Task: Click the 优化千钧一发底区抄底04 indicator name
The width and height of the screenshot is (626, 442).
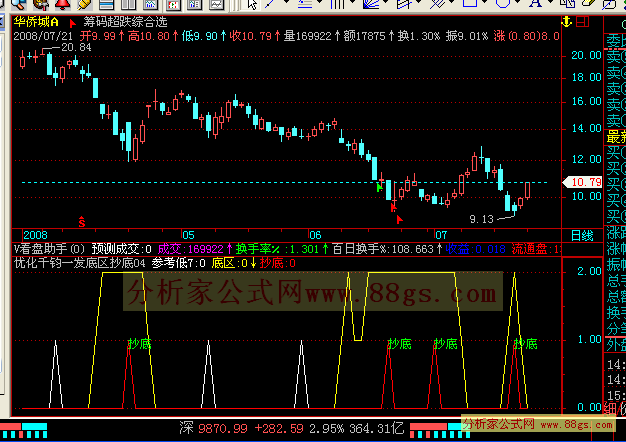Action: click(x=79, y=263)
